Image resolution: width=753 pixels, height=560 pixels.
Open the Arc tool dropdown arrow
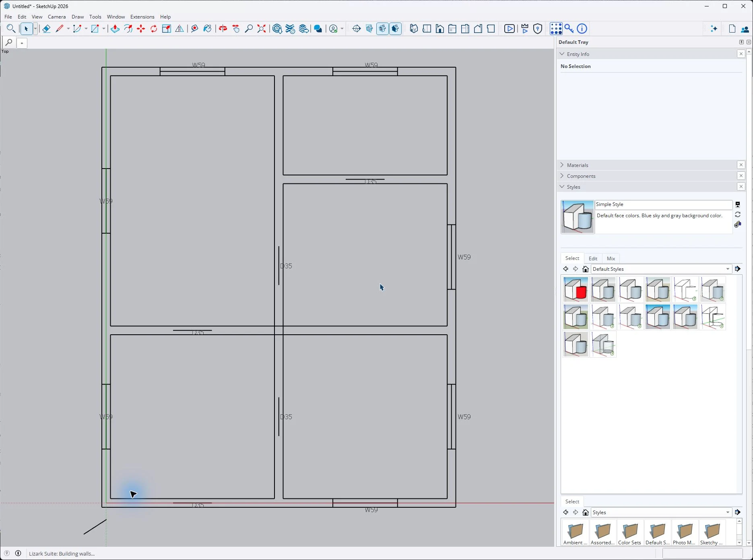click(86, 29)
